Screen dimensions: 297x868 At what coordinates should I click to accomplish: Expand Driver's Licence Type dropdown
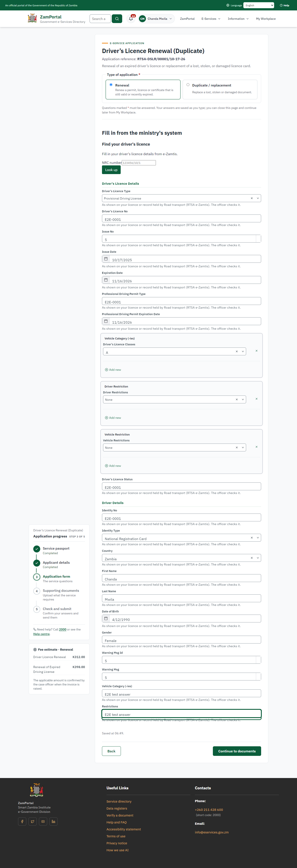(258, 198)
